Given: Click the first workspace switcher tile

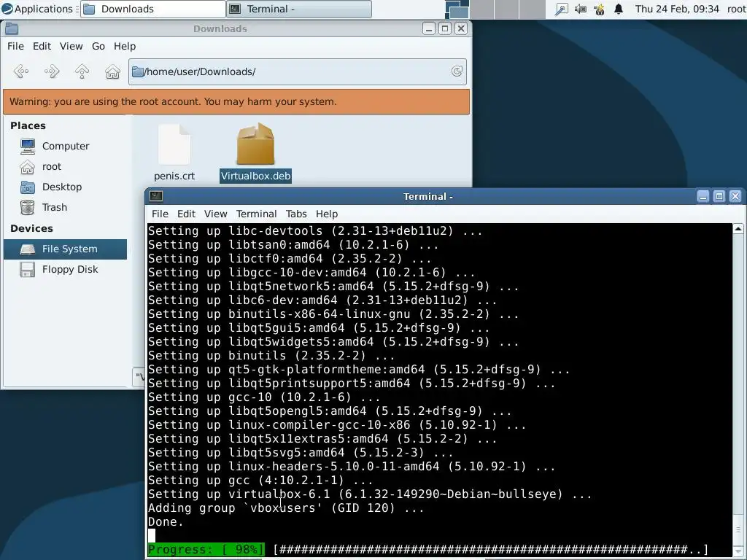Looking at the screenshot, I should (x=457, y=9).
